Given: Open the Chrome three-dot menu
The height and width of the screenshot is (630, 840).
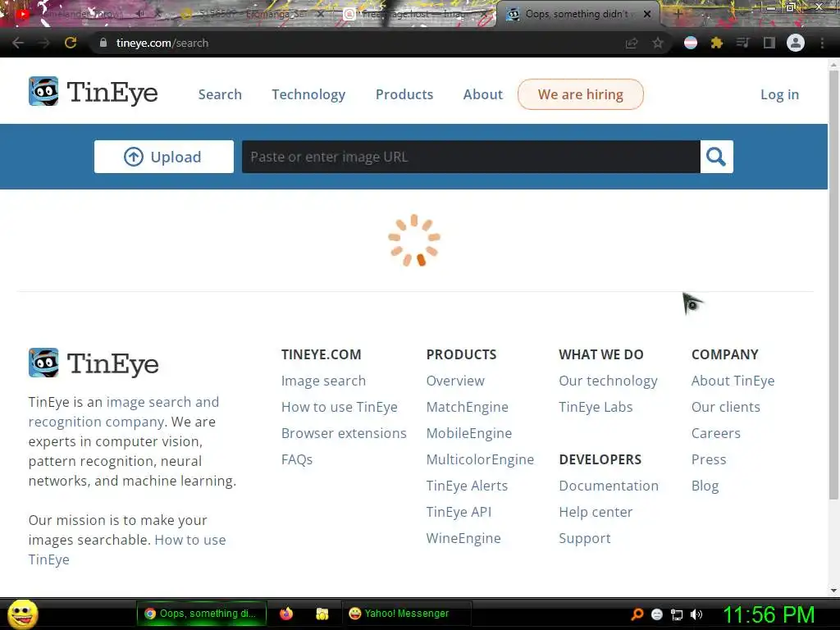Looking at the screenshot, I should point(822,43).
